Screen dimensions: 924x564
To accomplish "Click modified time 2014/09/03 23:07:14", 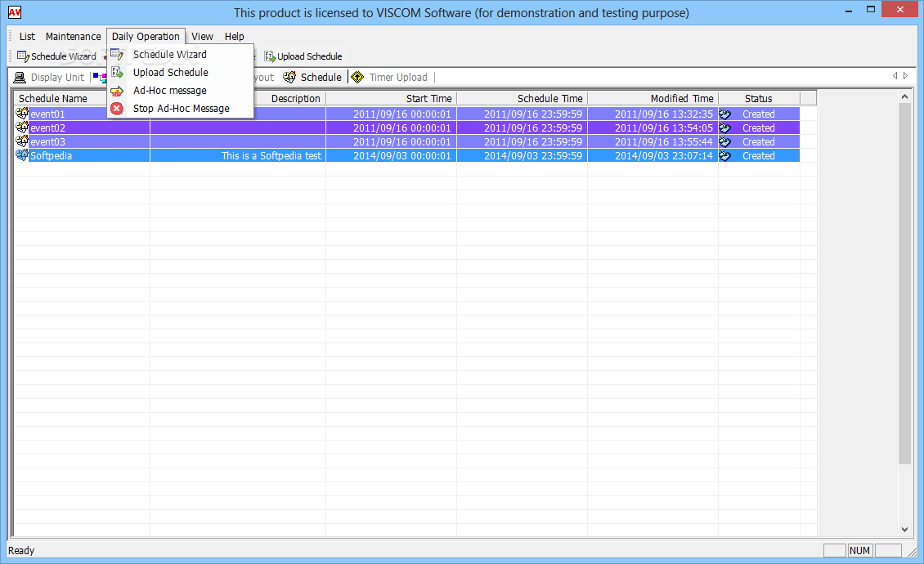I will click(663, 155).
